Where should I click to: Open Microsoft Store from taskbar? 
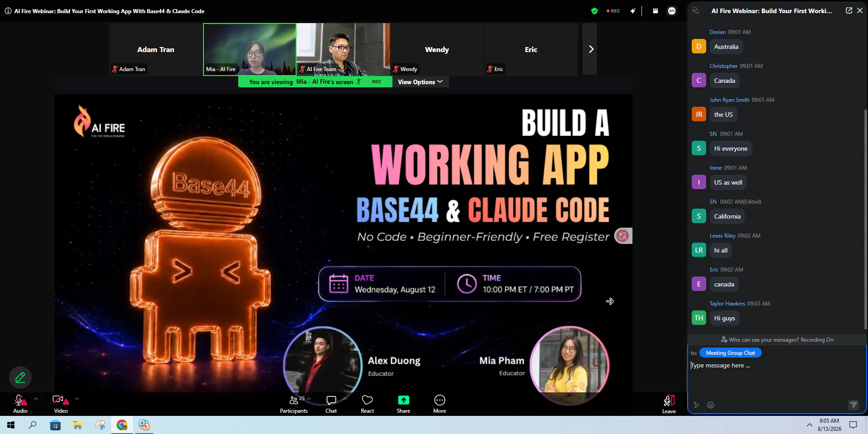click(x=55, y=425)
